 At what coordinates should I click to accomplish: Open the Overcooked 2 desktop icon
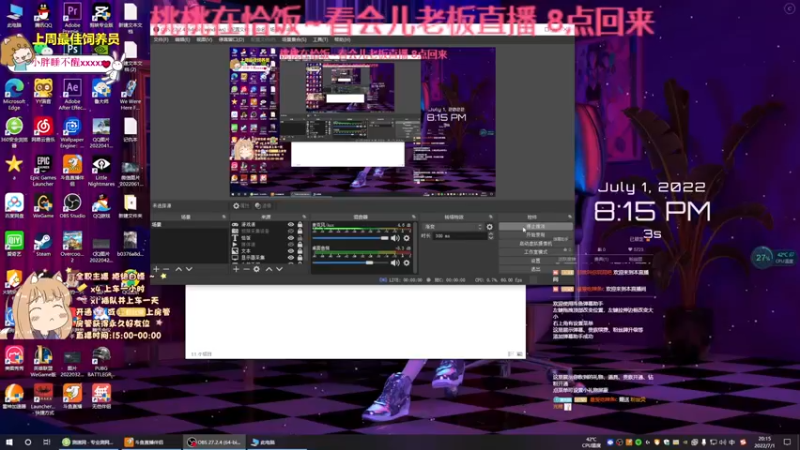coord(72,247)
